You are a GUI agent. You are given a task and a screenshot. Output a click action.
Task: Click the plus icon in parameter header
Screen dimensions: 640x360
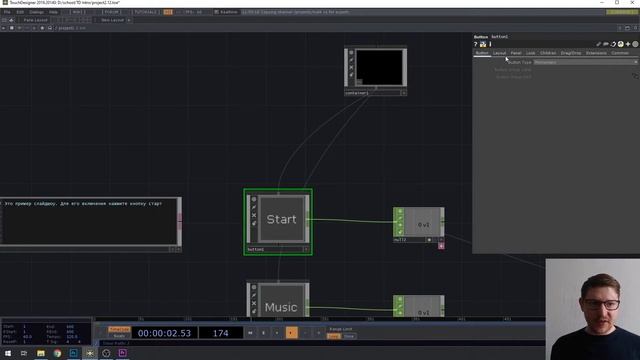(x=628, y=44)
